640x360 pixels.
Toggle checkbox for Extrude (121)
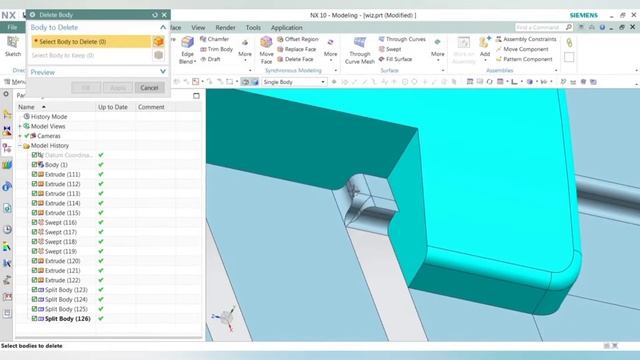click(x=34, y=271)
